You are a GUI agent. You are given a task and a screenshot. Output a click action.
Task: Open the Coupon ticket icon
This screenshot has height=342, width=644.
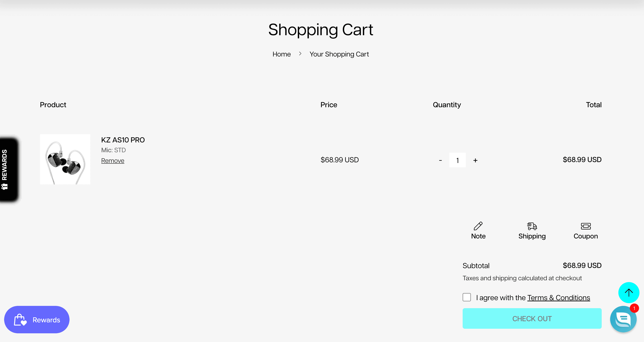[585, 226]
